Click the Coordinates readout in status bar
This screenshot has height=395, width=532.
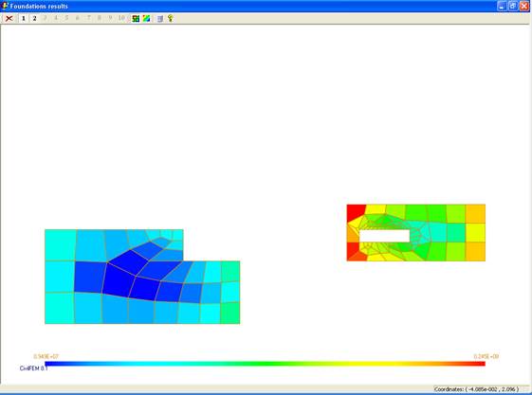pos(476,389)
